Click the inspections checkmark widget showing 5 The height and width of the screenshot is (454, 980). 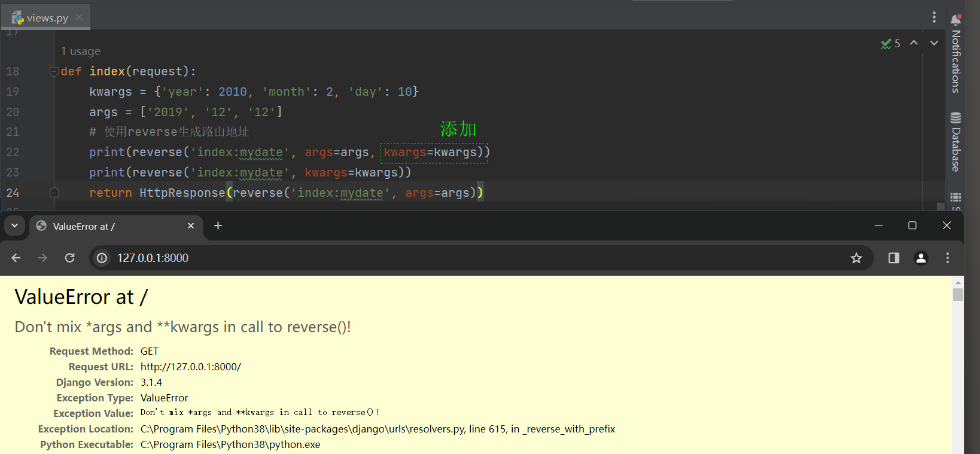[890, 43]
